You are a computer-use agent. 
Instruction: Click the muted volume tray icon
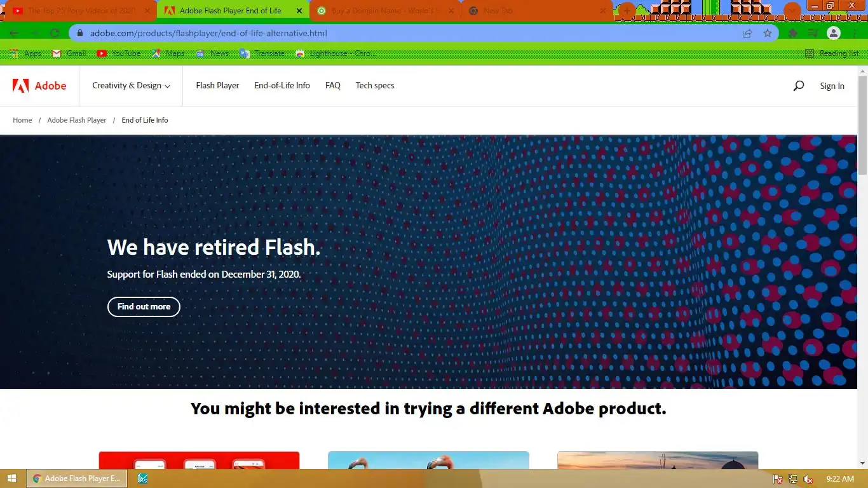point(808,479)
